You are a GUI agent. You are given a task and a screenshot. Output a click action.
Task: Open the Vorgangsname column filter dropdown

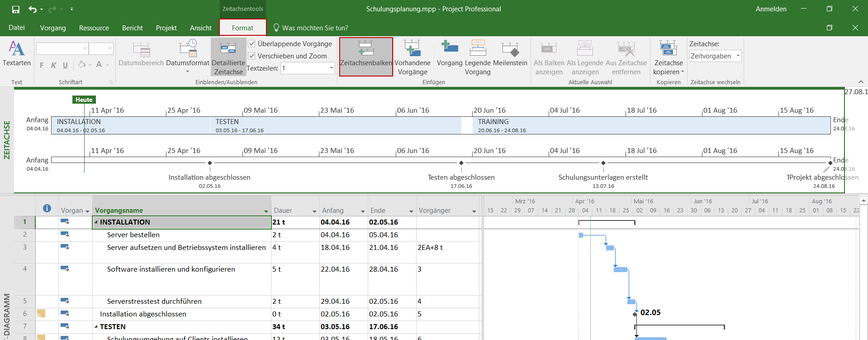coord(266,211)
